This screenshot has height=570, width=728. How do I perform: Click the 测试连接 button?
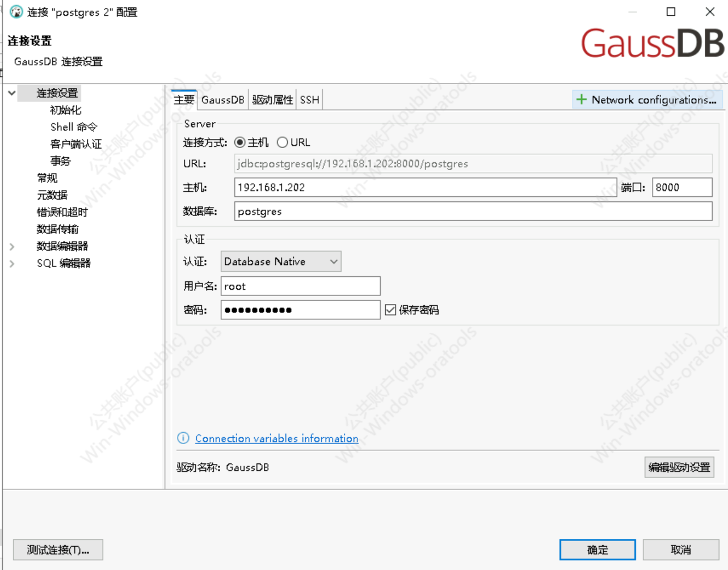(x=58, y=550)
